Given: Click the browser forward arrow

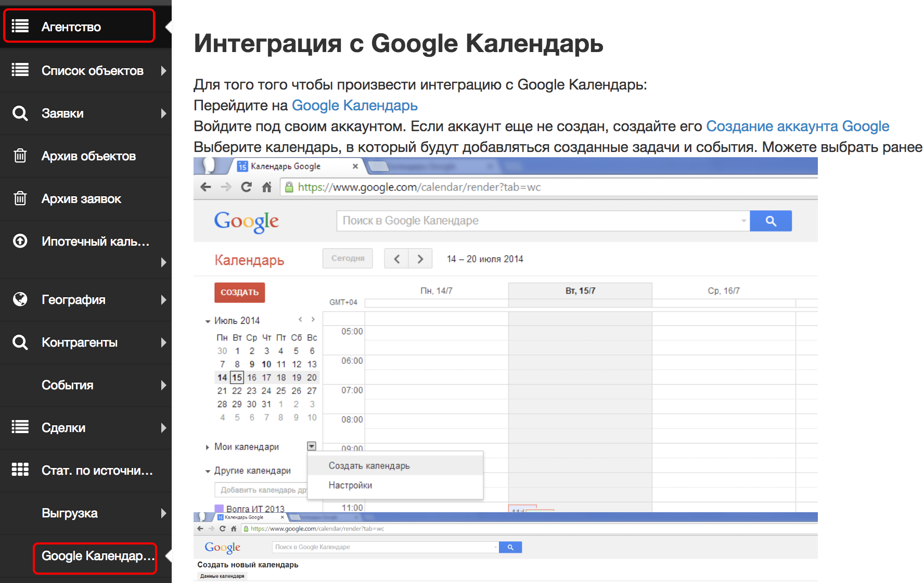Looking at the screenshot, I should coord(226,187).
